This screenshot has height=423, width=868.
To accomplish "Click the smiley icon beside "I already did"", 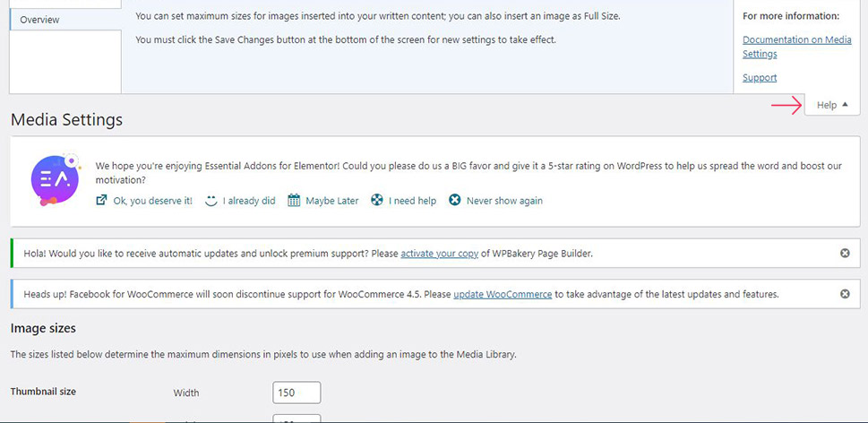I will click(x=211, y=201).
